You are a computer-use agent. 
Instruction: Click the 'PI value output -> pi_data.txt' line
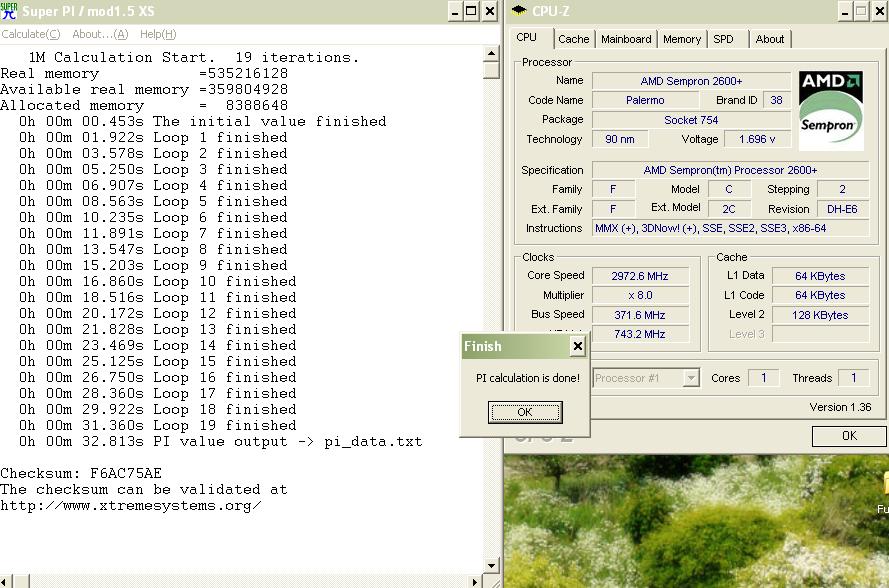221,441
